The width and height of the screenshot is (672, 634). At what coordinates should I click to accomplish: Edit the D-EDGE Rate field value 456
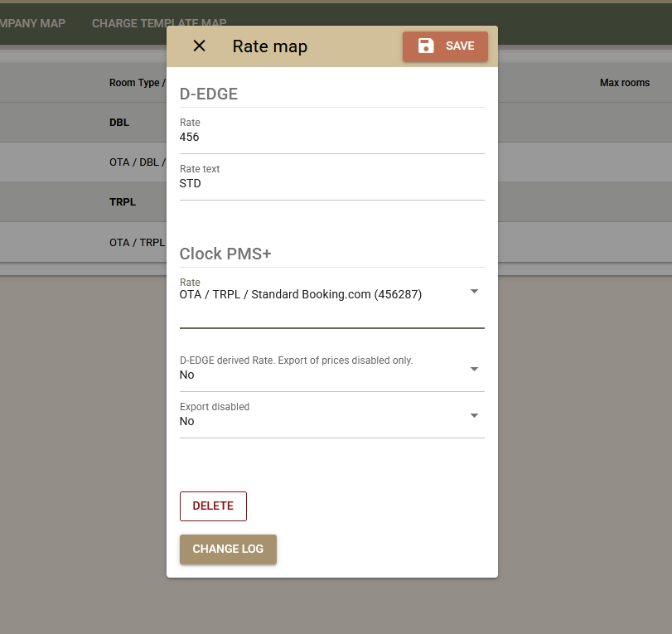point(331,138)
